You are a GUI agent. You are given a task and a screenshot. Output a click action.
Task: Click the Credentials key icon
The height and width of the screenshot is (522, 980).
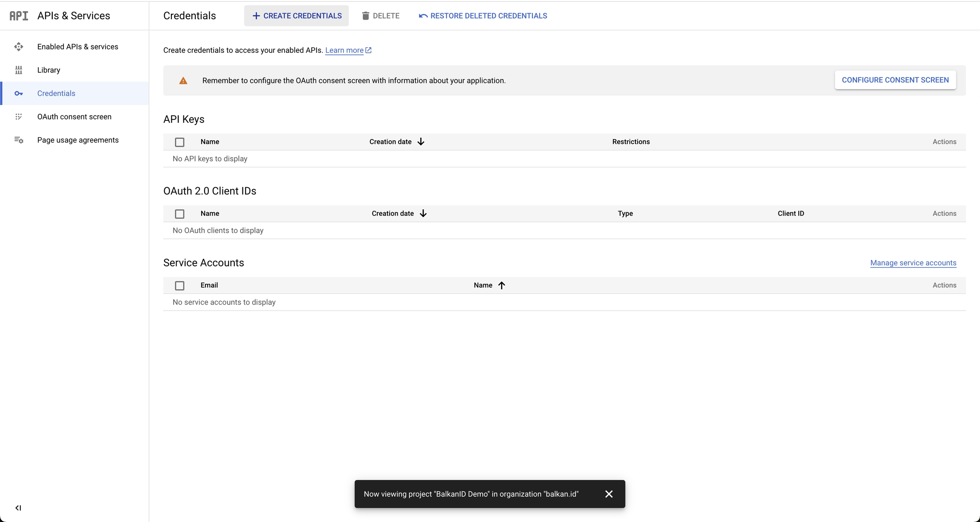[x=19, y=94]
